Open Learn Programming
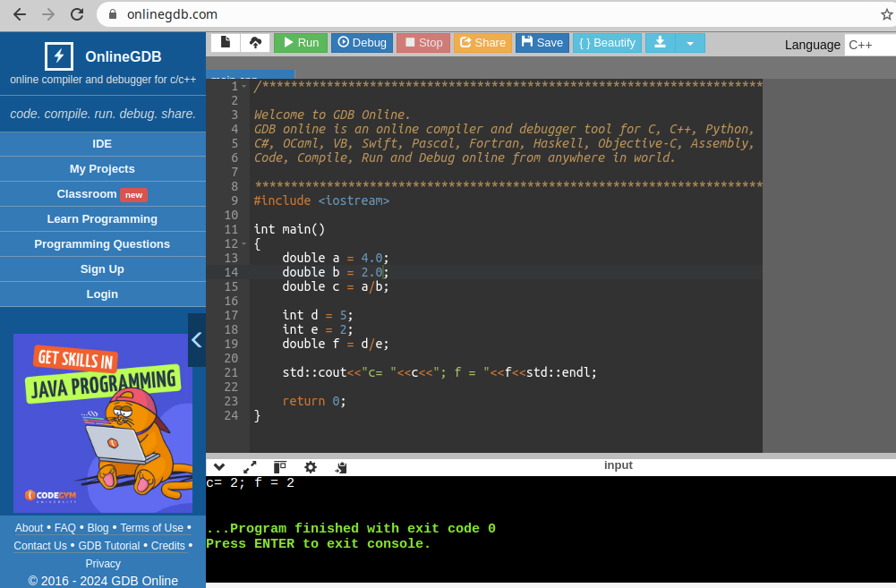Screen dimensions: 896x588 102,219
